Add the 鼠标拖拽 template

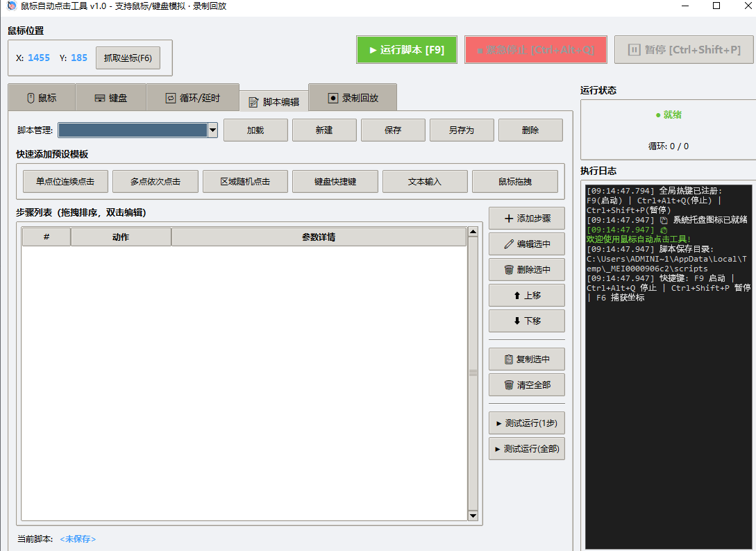click(x=515, y=181)
